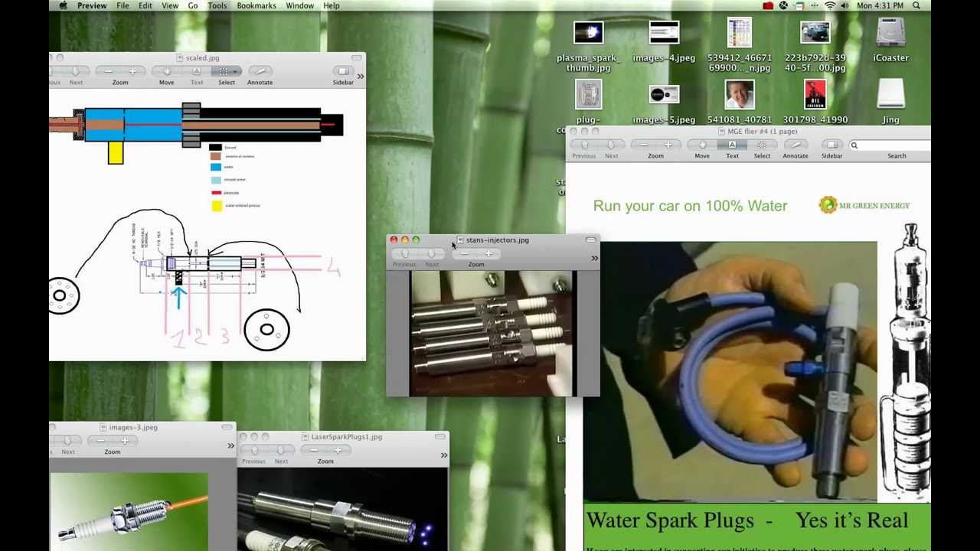Select the Move tool in MGE flier
Image resolution: width=980 pixels, height=551 pixels.
click(x=702, y=145)
